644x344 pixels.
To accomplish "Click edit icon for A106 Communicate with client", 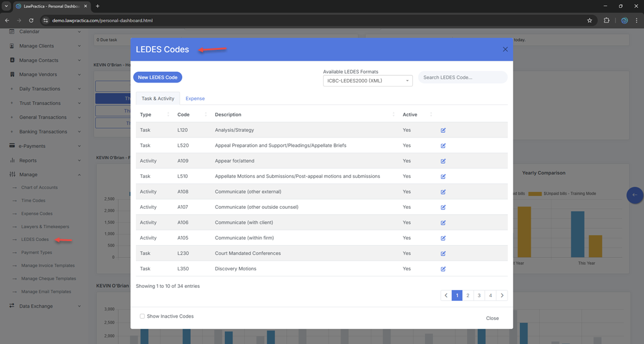I will (443, 223).
